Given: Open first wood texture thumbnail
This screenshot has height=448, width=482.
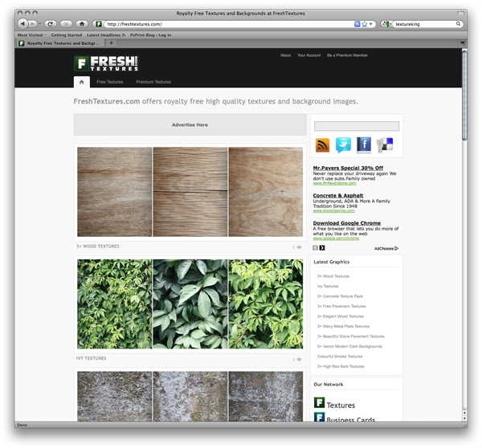Looking at the screenshot, I should 114,192.
